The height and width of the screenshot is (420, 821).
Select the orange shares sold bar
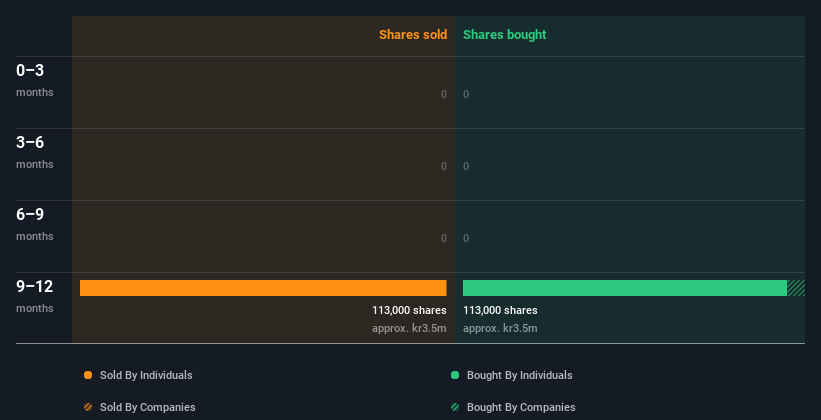263,288
